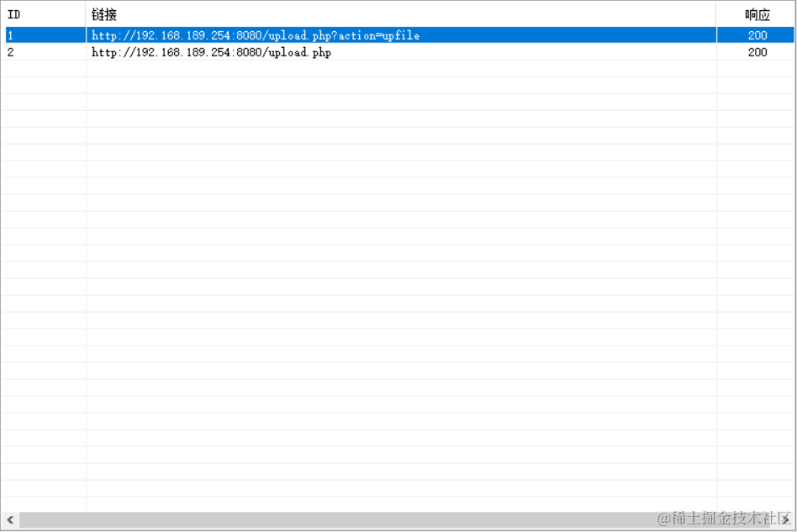Select the upload.php?action=upfile link row
This screenshot has width=797, height=532.
[399, 35]
